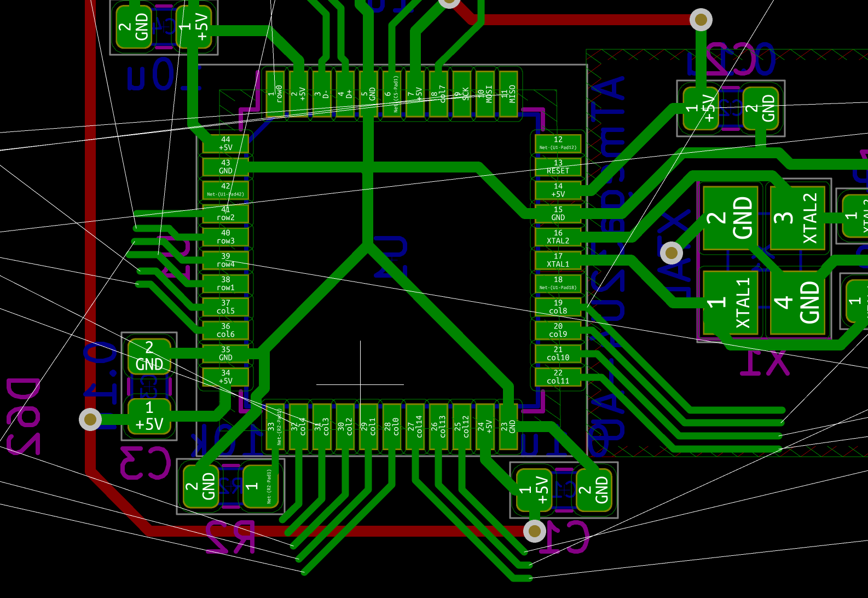Select U1 pad 11 labeled MISO
The image size is (868, 598).
coord(508,94)
